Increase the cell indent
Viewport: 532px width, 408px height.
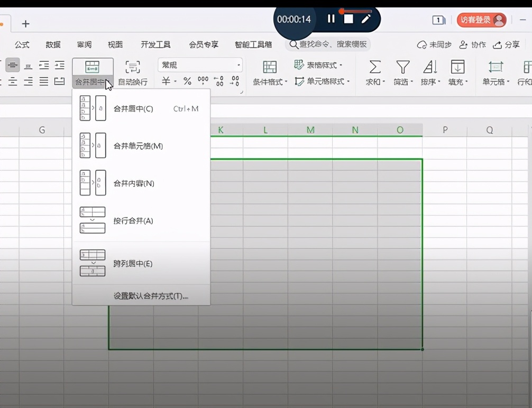[59, 65]
